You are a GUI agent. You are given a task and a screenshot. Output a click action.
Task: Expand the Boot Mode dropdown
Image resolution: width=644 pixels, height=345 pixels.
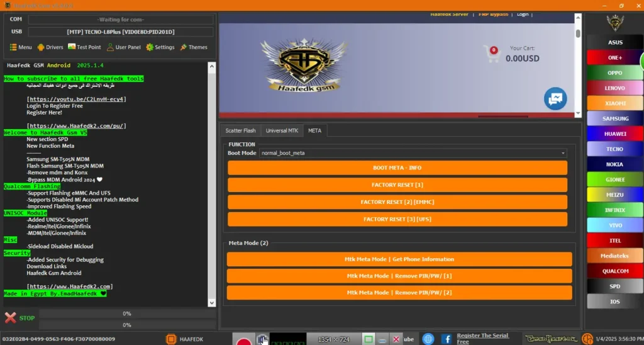413,153
